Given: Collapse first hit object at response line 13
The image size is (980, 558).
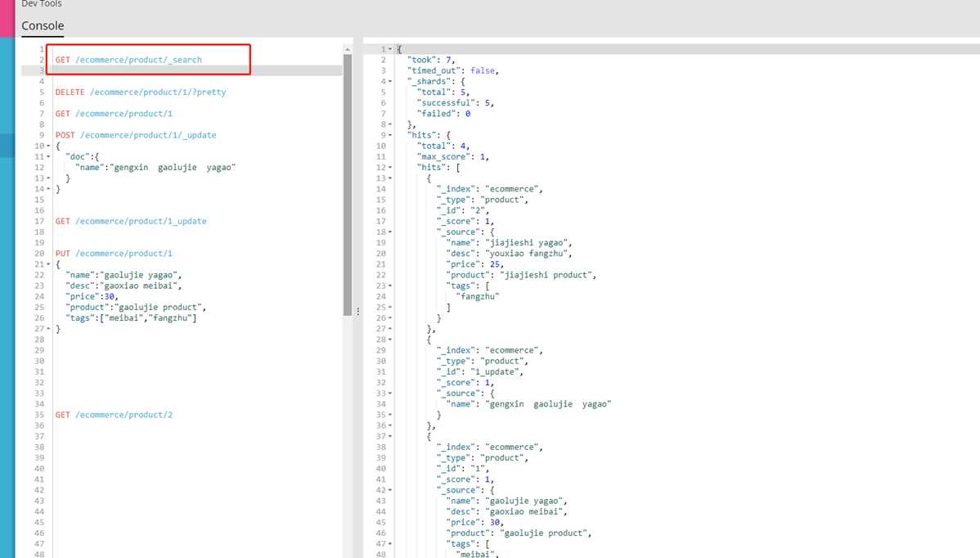Looking at the screenshot, I should pos(391,178).
